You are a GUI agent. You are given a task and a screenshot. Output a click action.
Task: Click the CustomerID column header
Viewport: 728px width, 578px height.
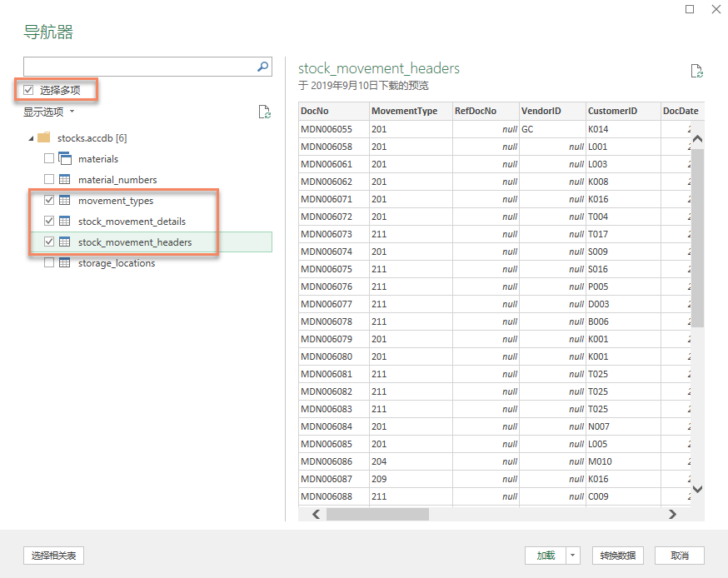click(623, 111)
